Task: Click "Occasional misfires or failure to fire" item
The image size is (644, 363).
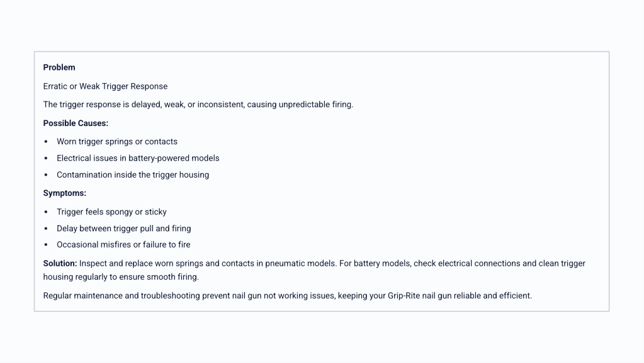Action: [x=123, y=245]
